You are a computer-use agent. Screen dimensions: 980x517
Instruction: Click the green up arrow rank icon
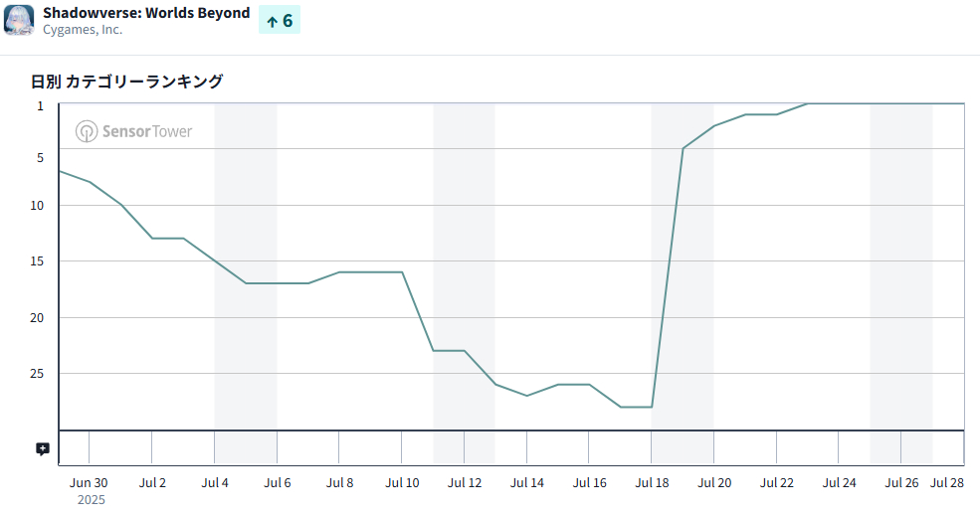click(272, 21)
